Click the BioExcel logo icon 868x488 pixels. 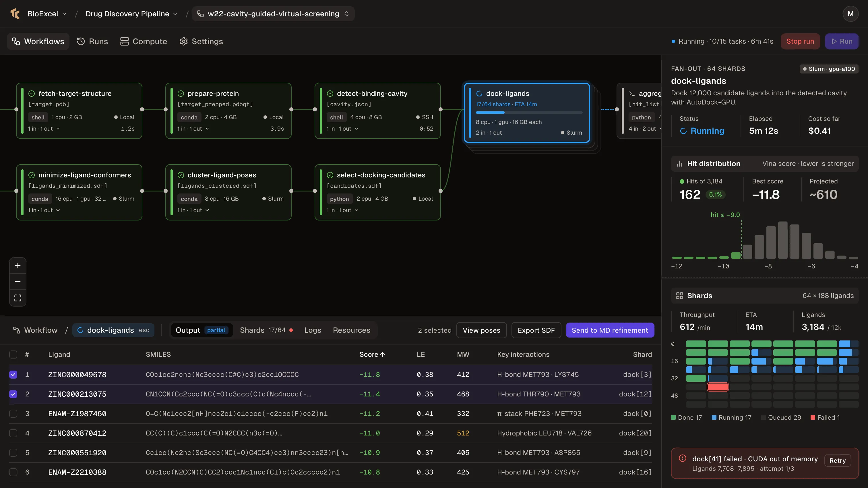coord(15,14)
